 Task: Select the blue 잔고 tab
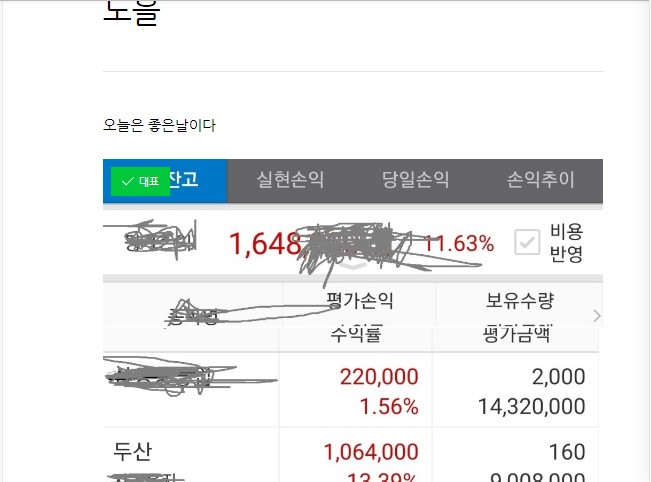(x=165, y=181)
